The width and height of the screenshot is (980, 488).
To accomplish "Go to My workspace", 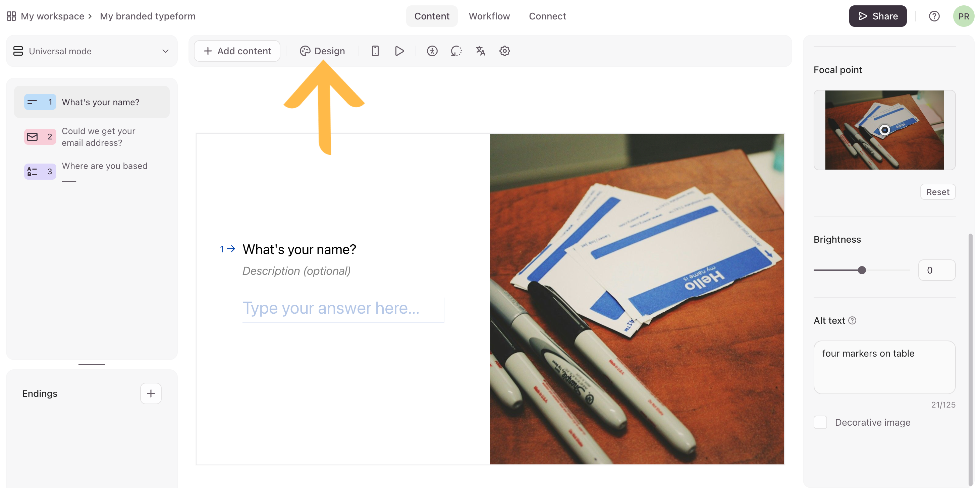I will (x=53, y=16).
